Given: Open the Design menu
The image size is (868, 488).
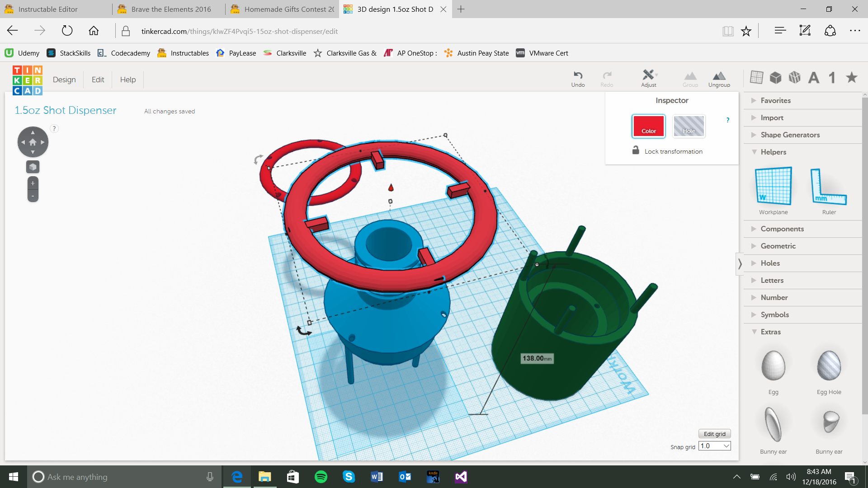Looking at the screenshot, I should coord(64,80).
